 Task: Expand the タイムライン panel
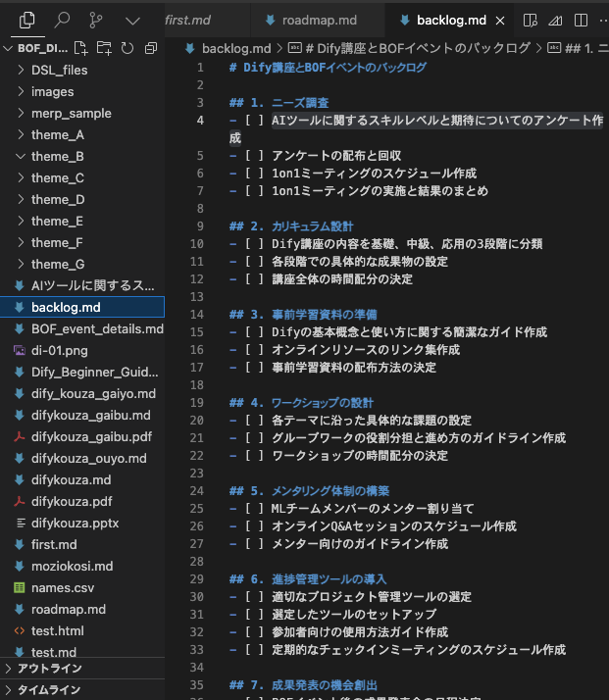(82, 690)
